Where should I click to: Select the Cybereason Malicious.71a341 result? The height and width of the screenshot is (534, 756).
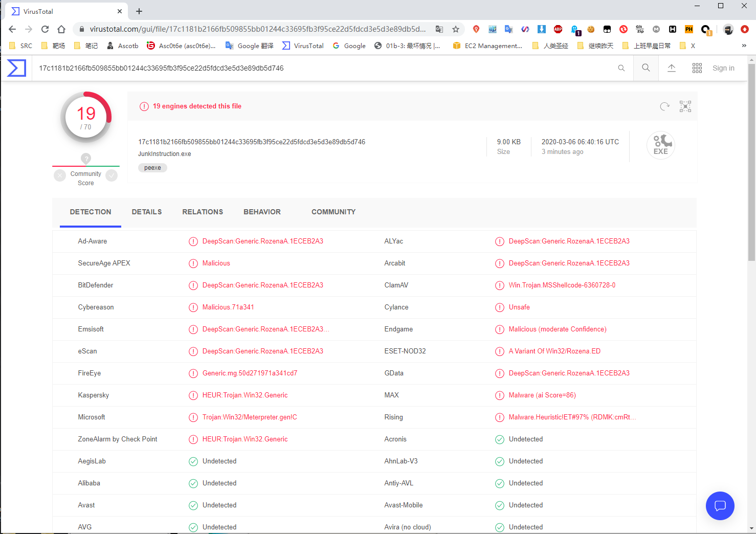[228, 307]
